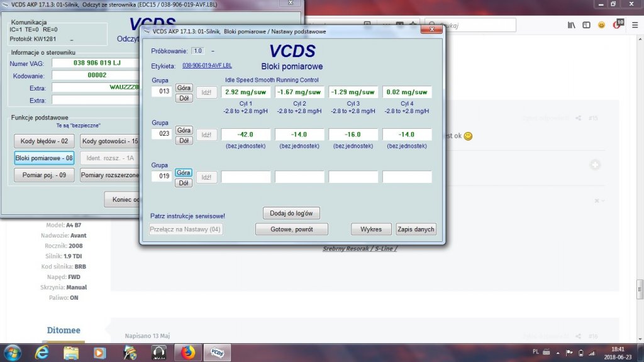This screenshot has width=644, height=362.
Task: Click Idź! button next to group 023
Action: coord(206,134)
